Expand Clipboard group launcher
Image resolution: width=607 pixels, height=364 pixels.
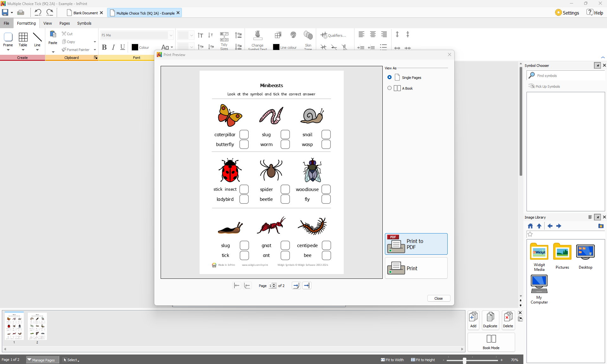(x=96, y=58)
